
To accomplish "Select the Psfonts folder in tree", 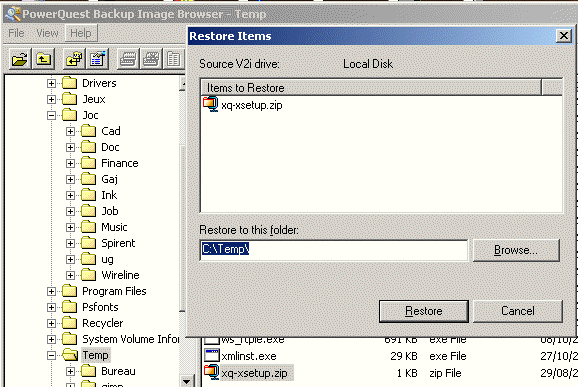I will click(100, 307).
